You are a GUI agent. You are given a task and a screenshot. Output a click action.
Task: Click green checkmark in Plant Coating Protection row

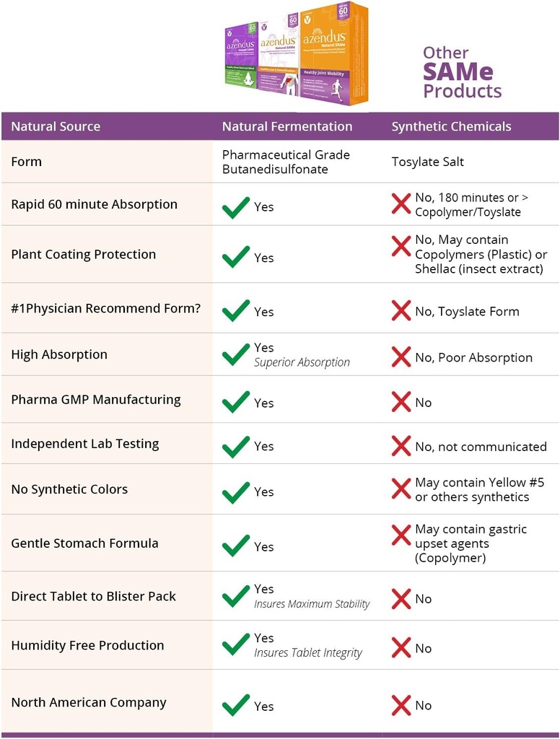pos(236,257)
